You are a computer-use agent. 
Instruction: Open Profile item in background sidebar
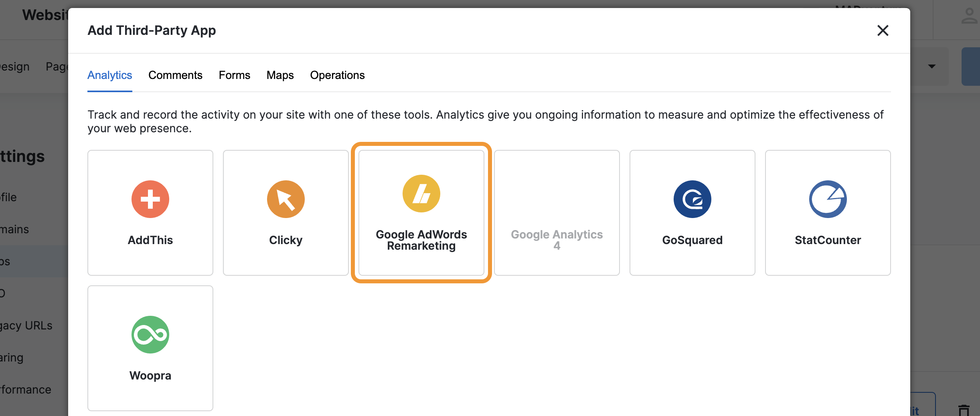8,197
